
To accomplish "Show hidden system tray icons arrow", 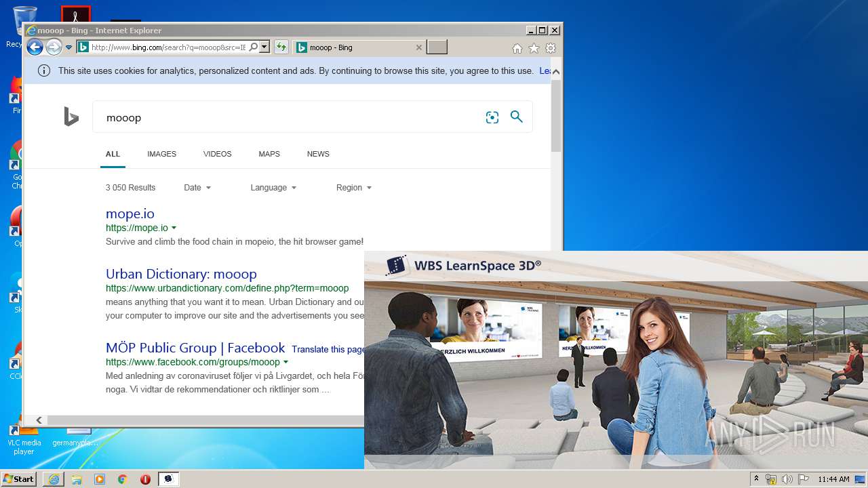I will click(756, 479).
